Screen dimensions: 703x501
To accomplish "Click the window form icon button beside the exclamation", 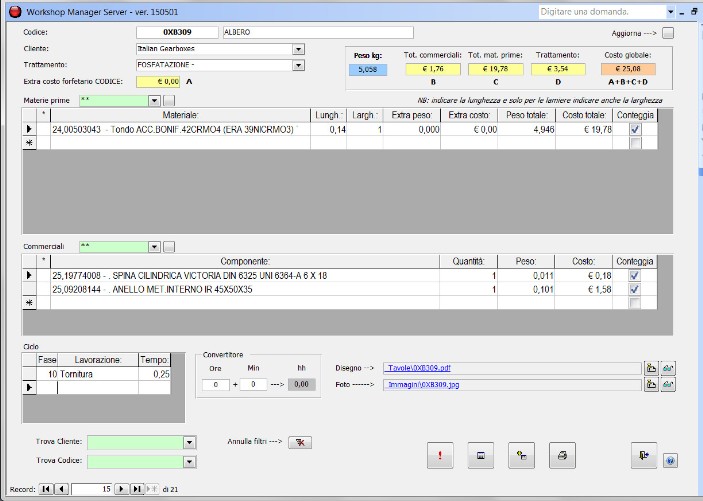I will point(481,455).
